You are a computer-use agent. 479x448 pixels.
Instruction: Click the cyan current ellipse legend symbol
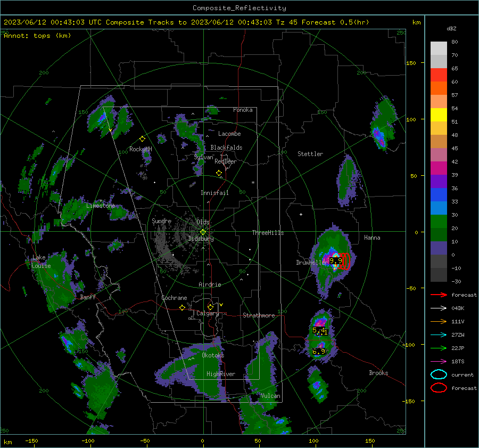(439, 374)
